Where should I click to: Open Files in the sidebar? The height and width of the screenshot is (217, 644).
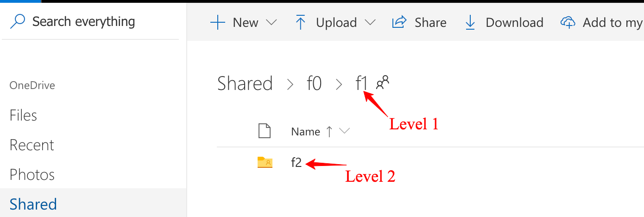pyautogui.click(x=23, y=115)
